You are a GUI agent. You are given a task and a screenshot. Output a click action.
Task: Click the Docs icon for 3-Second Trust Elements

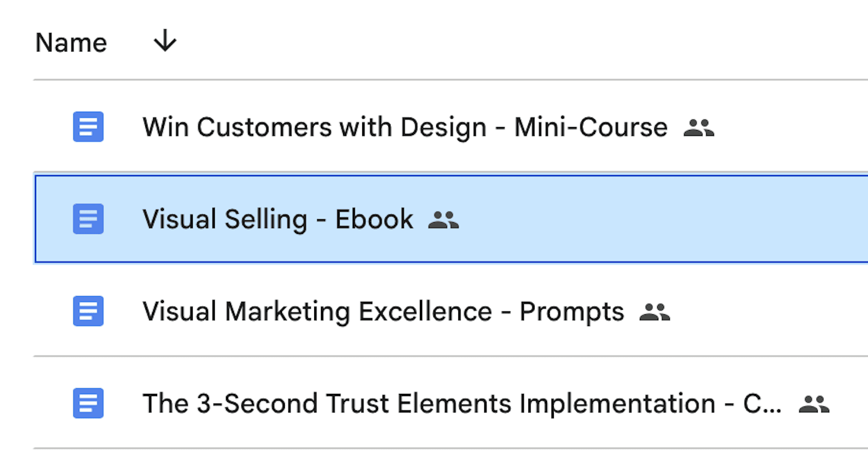coord(88,403)
